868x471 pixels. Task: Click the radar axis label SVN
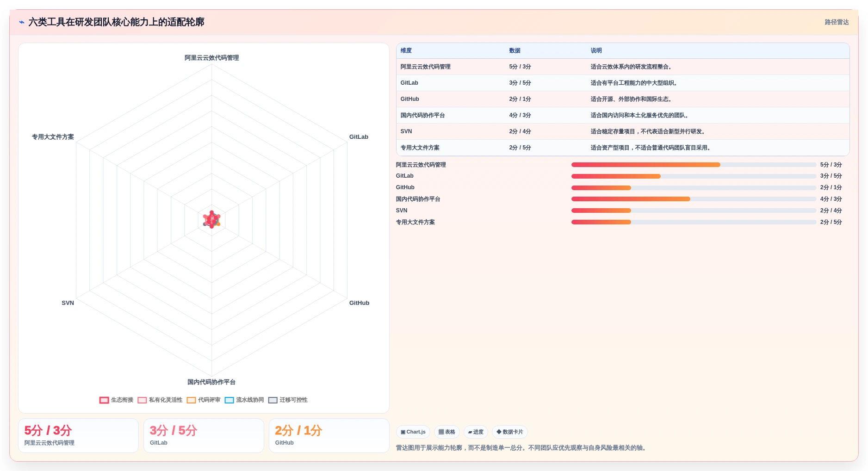68,303
